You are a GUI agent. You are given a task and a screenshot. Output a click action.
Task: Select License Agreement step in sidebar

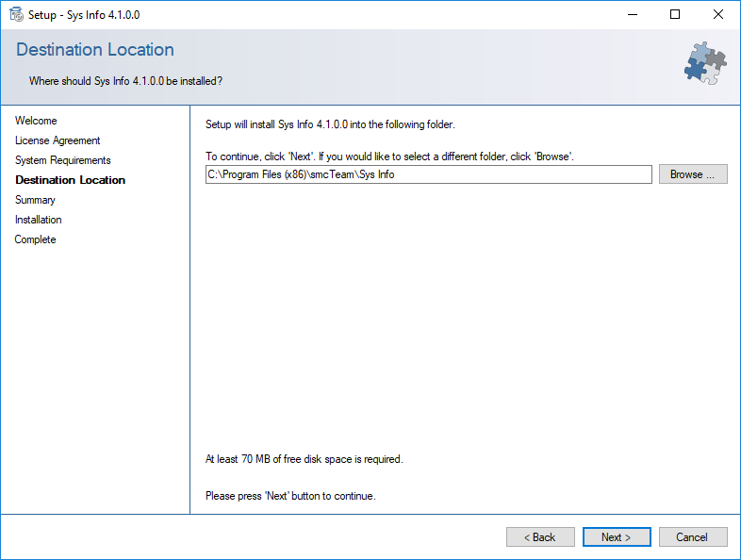pyautogui.click(x=58, y=140)
